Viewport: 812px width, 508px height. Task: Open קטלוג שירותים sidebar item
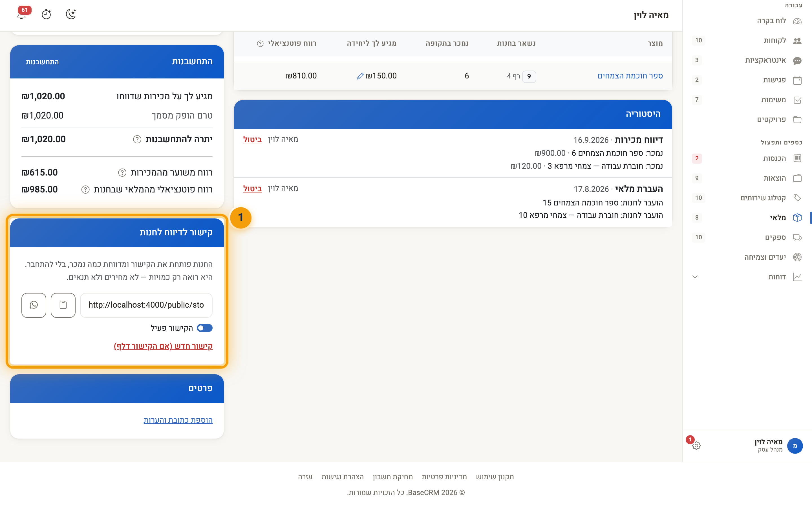[747, 198]
